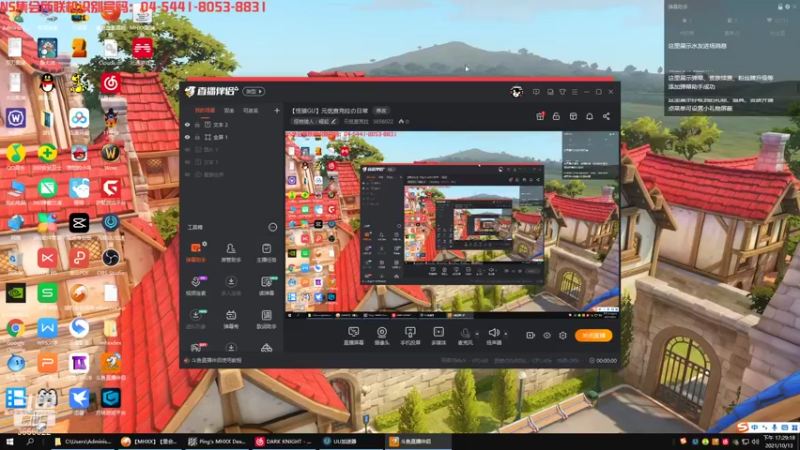800x450 pixels.
Task: Open Google Chrome desktop shortcut
Action: (x=15, y=331)
